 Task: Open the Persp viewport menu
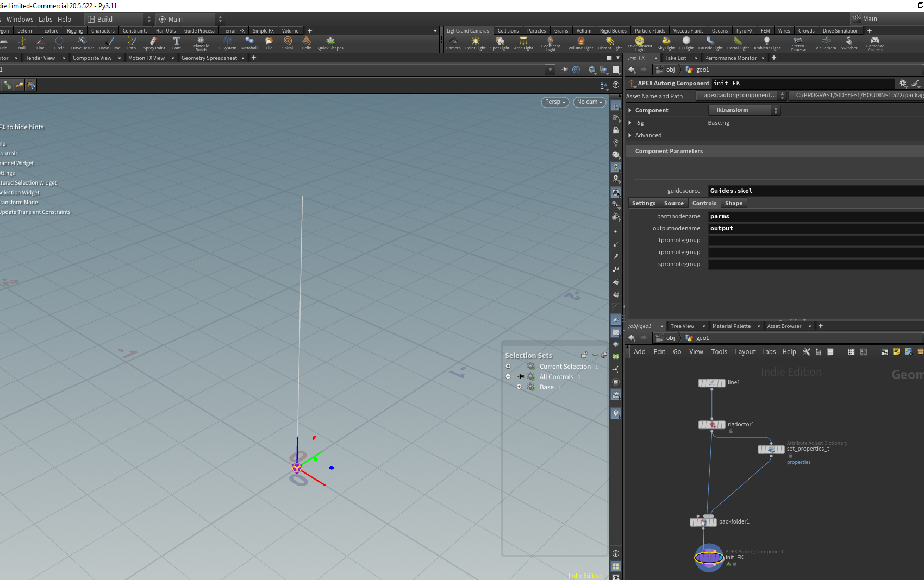555,102
